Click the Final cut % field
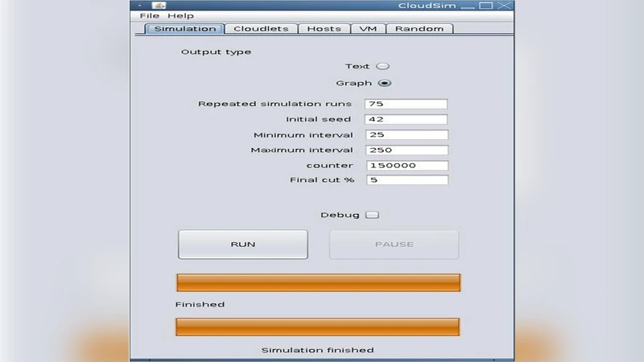Image resolution: width=644 pixels, height=362 pixels. pyautogui.click(x=407, y=180)
